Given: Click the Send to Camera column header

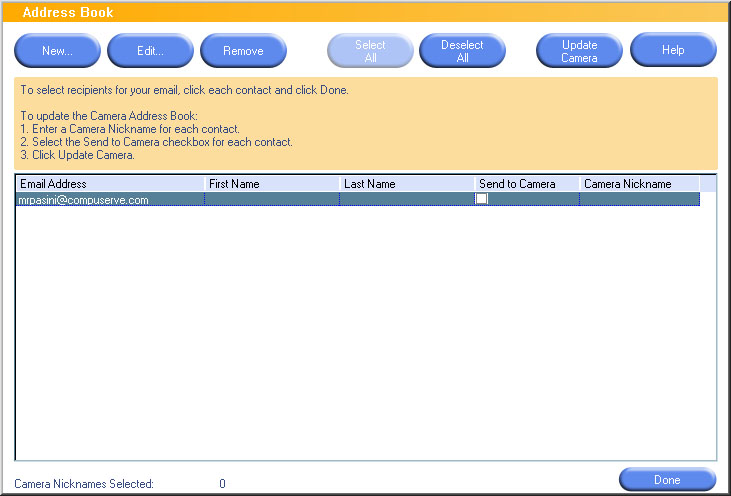Looking at the screenshot, I should 526,184.
